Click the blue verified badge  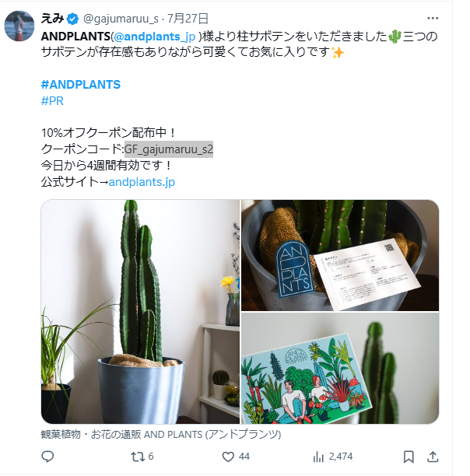tap(72, 19)
